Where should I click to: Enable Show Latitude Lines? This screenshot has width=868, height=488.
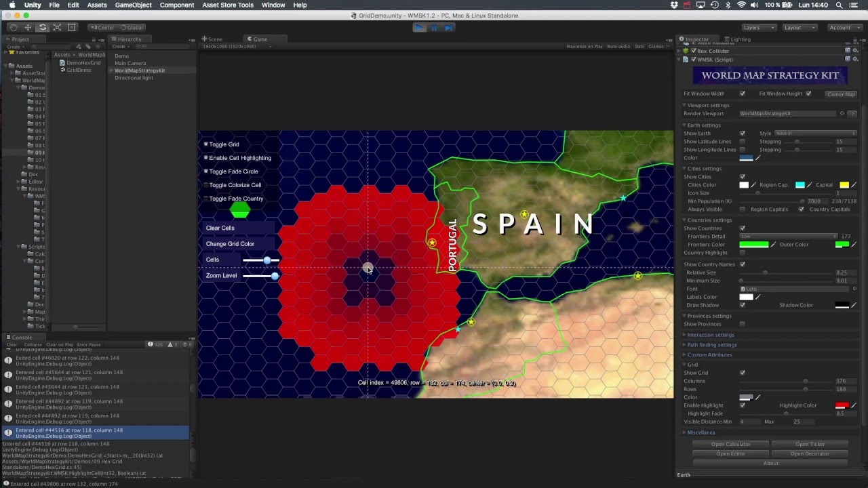(x=742, y=142)
